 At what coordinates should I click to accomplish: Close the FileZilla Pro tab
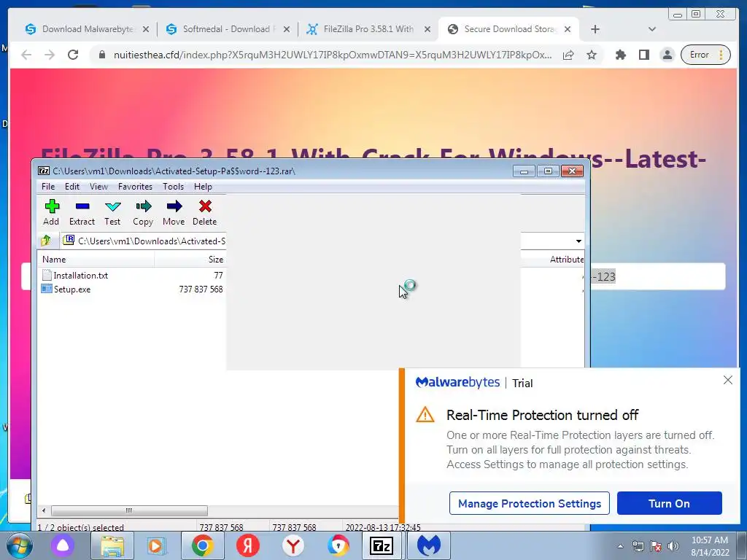(427, 29)
